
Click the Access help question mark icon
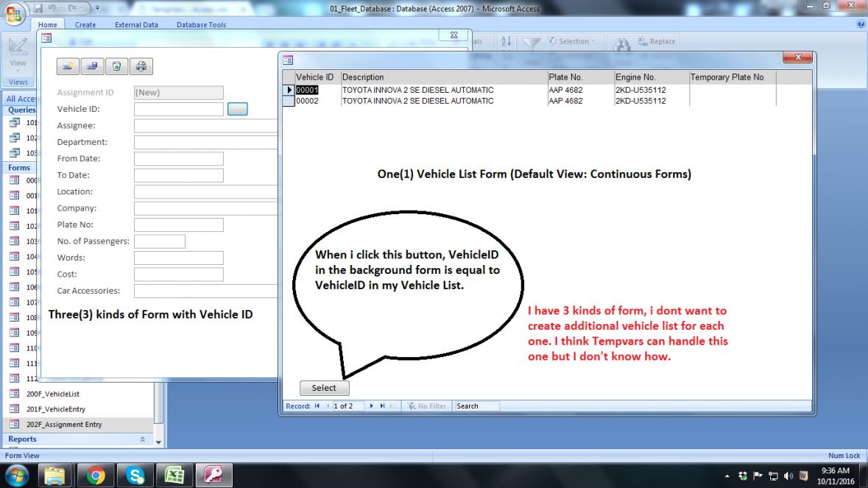tap(861, 24)
